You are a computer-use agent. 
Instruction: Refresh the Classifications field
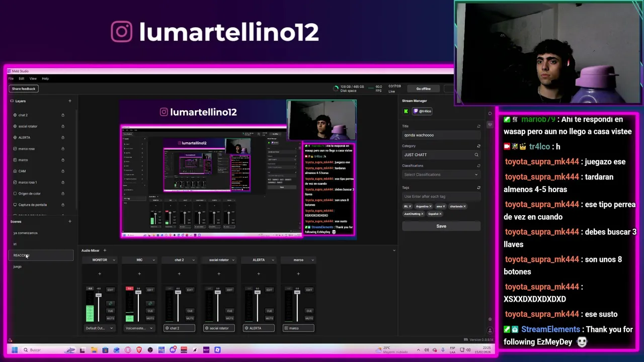[478, 165]
